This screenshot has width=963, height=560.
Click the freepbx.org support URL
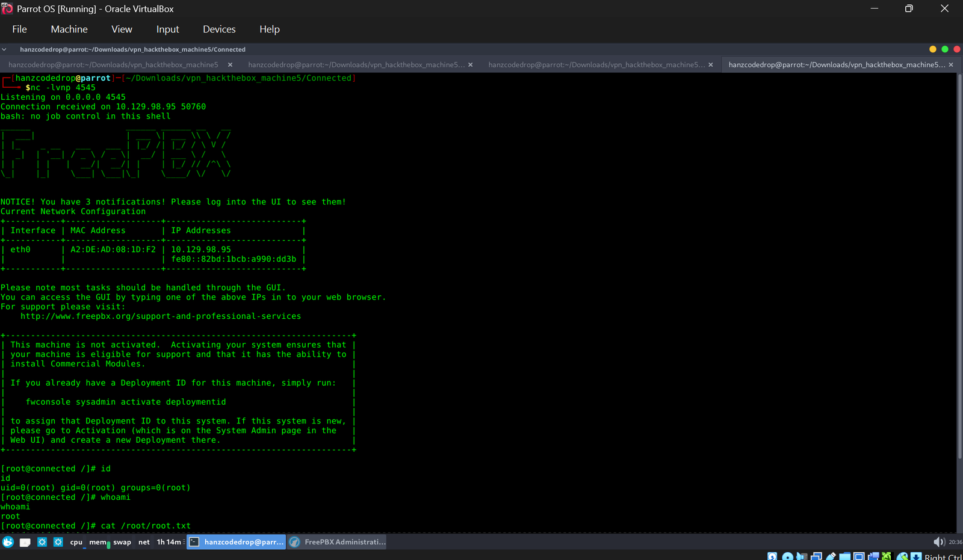point(161,316)
